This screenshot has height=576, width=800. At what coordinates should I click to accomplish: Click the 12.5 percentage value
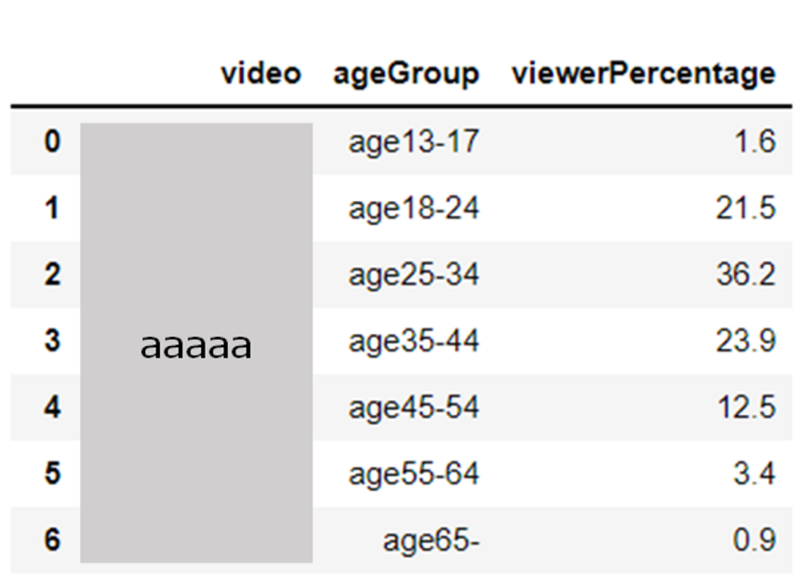coord(747,407)
